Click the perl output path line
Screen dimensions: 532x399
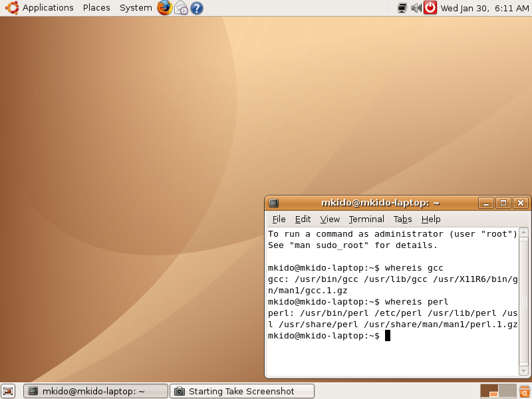click(x=393, y=313)
